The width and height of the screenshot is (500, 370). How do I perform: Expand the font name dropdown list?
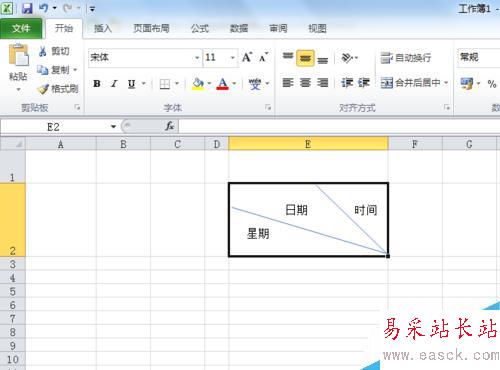(197, 58)
